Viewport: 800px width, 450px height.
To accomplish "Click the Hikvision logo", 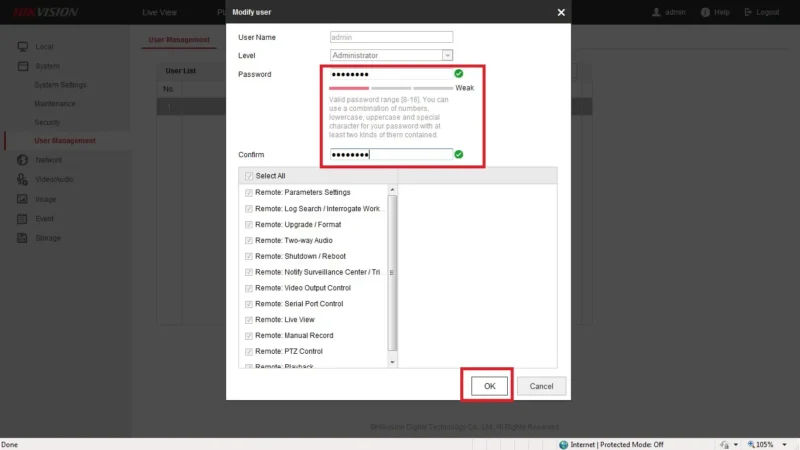I will pyautogui.click(x=45, y=12).
